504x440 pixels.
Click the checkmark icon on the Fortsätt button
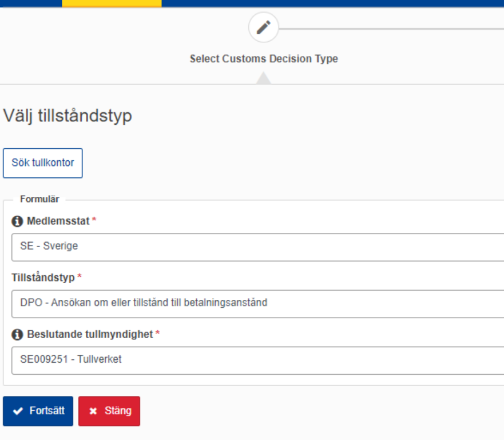click(x=18, y=411)
